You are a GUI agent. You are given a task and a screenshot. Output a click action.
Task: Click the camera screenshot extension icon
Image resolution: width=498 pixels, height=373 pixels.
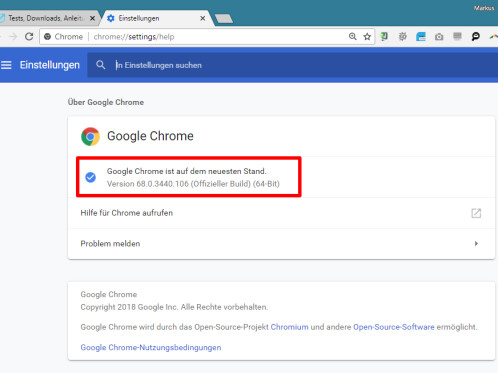point(439,37)
